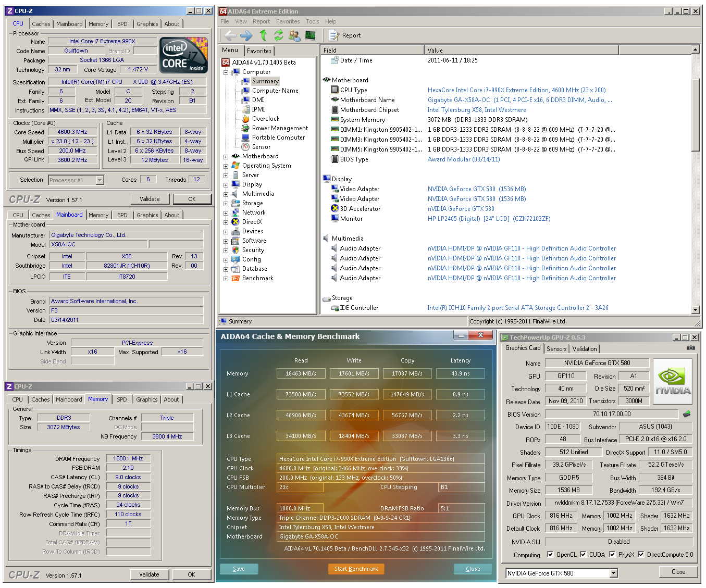Click Save in AIDA64 benchmark window
The height and width of the screenshot is (588, 706).
coord(239,569)
